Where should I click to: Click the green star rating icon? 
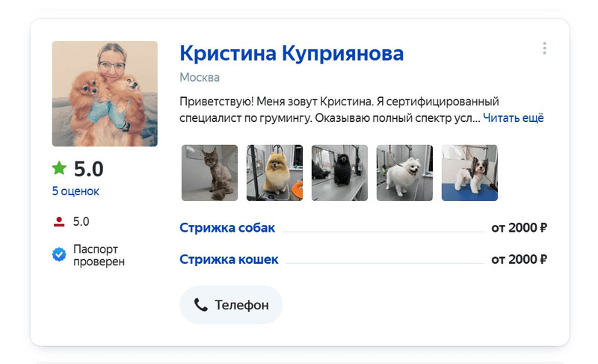tap(59, 167)
